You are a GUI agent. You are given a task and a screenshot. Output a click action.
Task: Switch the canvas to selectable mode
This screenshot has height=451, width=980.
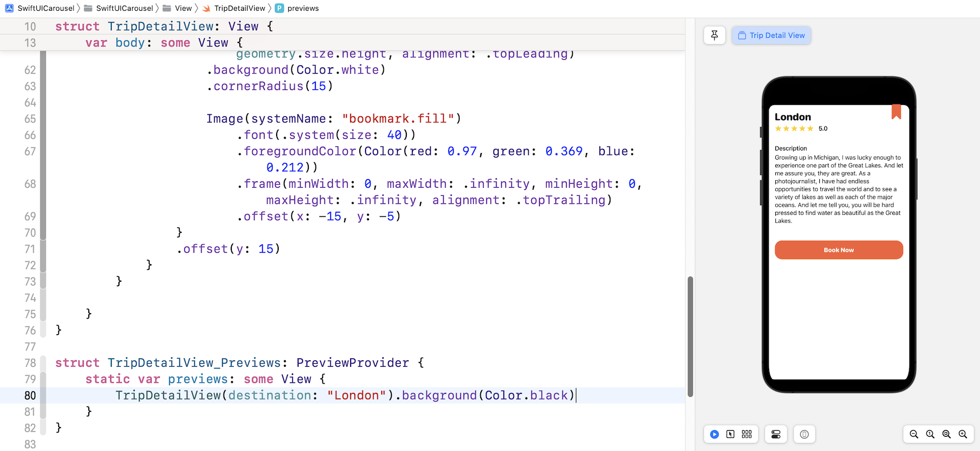point(730,434)
